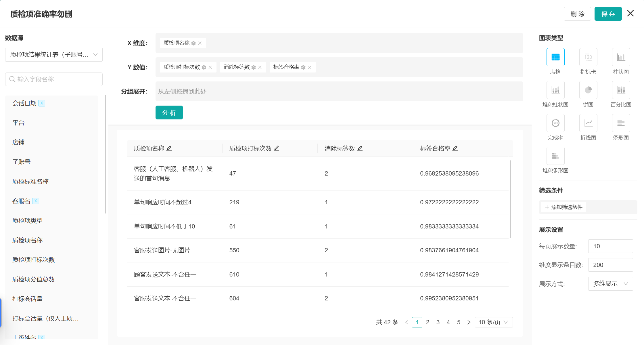Image resolution: width=644 pixels, height=345 pixels.
Task: Click the value 0.9682538095238096
Action: tap(449, 174)
